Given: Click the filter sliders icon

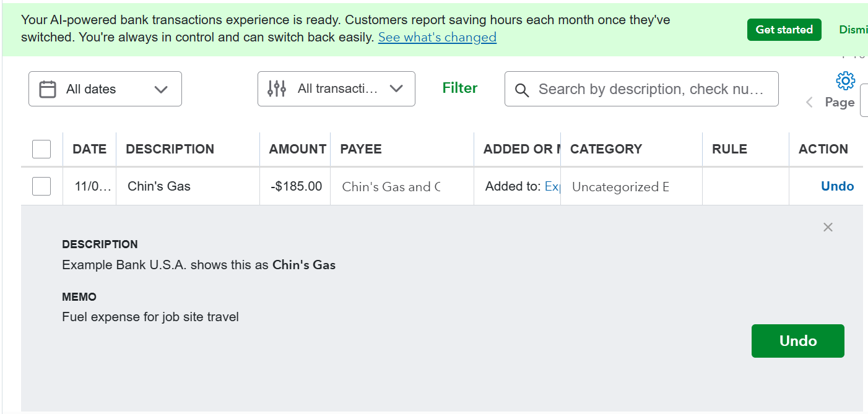Looking at the screenshot, I should coord(277,89).
